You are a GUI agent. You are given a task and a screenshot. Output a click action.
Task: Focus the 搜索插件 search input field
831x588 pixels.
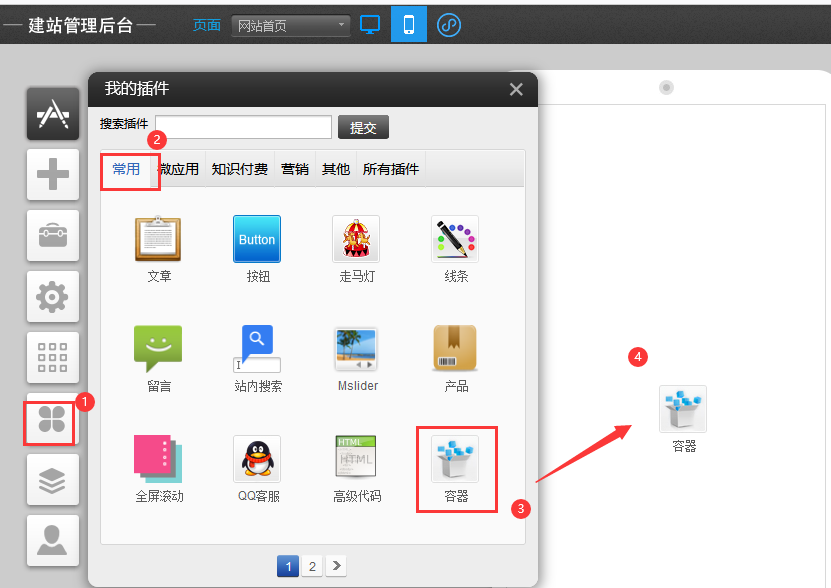(x=243, y=127)
